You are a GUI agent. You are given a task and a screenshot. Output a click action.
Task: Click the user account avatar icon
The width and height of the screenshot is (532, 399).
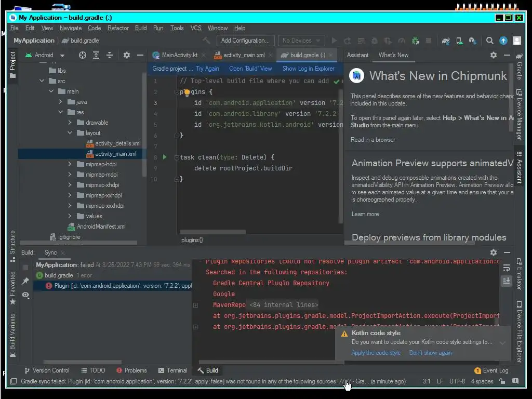pyautogui.click(x=517, y=41)
